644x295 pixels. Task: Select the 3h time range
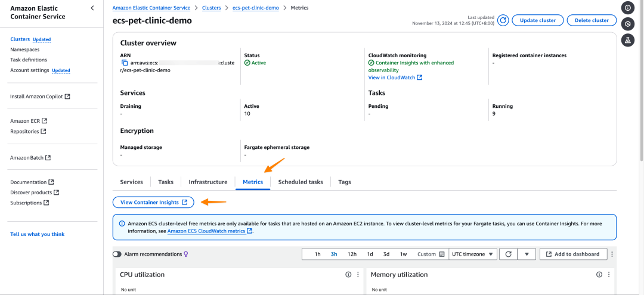[x=334, y=254]
